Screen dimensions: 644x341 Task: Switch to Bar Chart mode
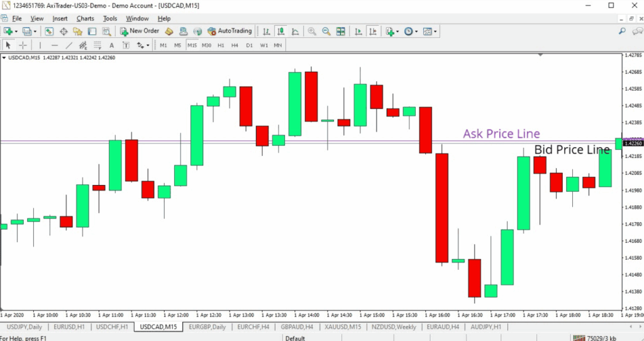coord(266,31)
